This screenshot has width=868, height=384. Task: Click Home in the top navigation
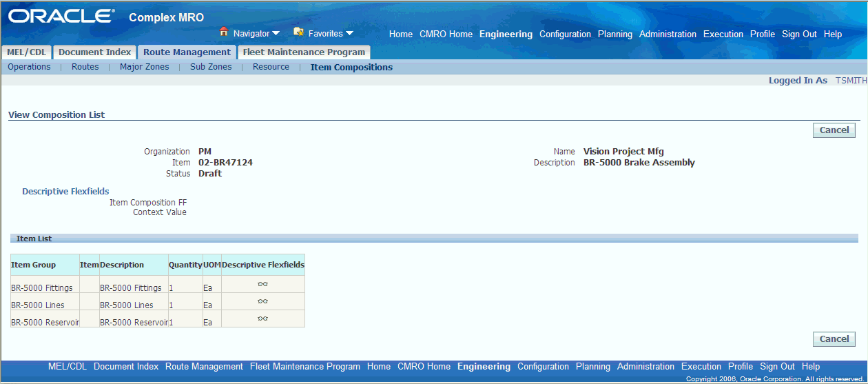[401, 34]
